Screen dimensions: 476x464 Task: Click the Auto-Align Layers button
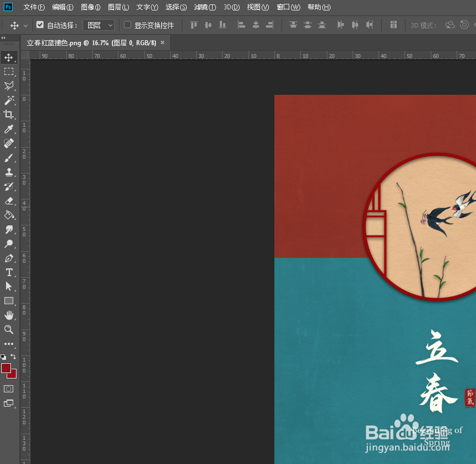pos(393,25)
